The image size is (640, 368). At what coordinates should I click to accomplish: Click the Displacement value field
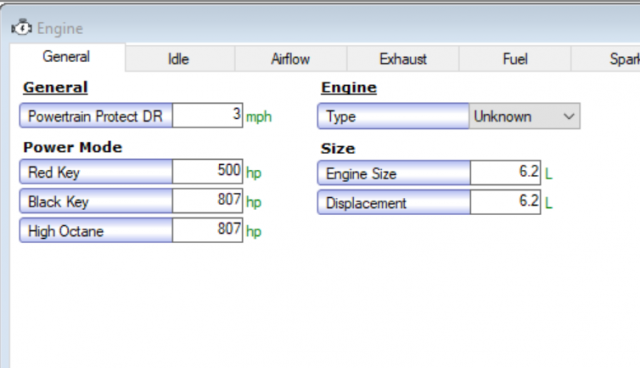click(x=505, y=202)
